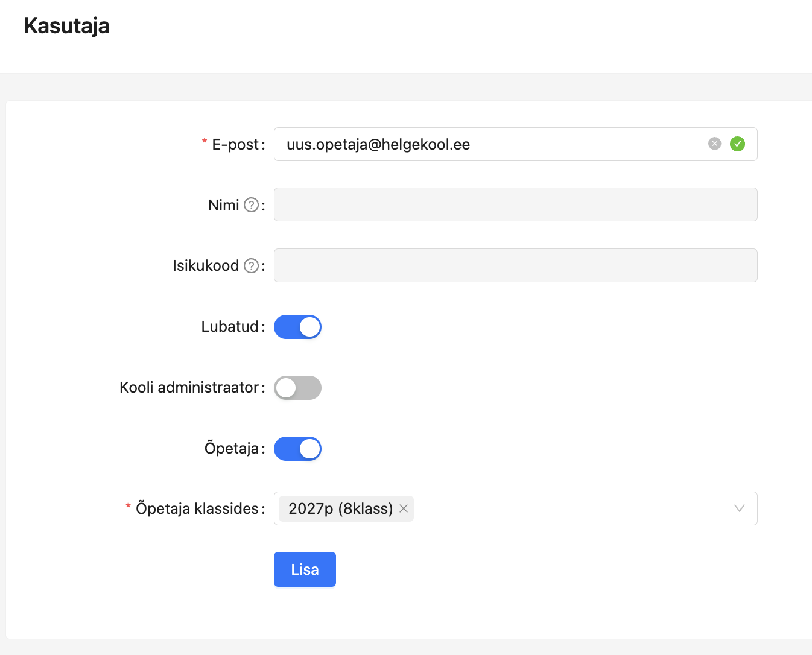812x655 pixels.
Task: Enable the Kooli administraator switch
Action: (297, 388)
